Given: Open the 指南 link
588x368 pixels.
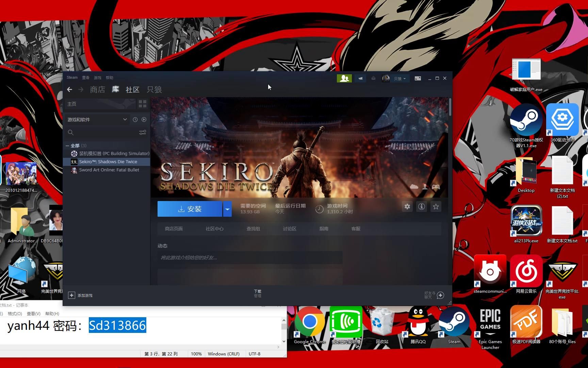Looking at the screenshot, I should [324, 229].
